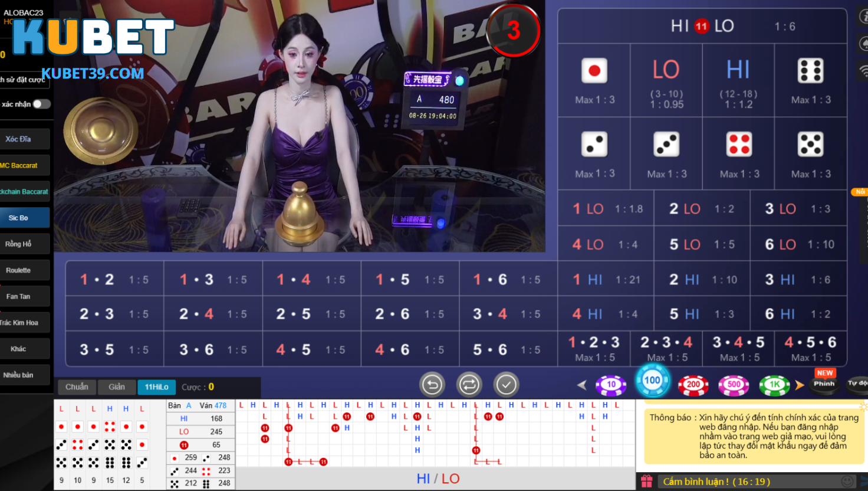Image resolution: width=868 pixels, height=491 pixels.
Task: Click the gift box icon near the chat bar
Action: point(647,481)
